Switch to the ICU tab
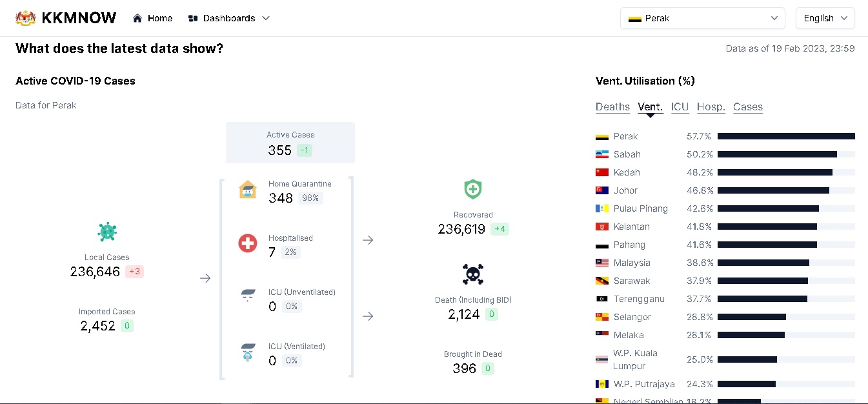The width and height of the screenshot is (868, 404). (680, 107)
